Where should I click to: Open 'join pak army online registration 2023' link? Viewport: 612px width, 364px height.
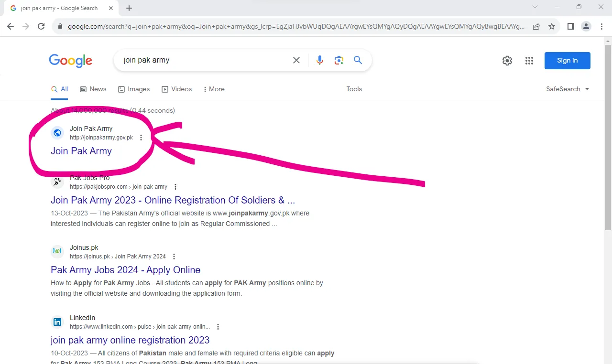pyautogui.click(x=130, y=340)
